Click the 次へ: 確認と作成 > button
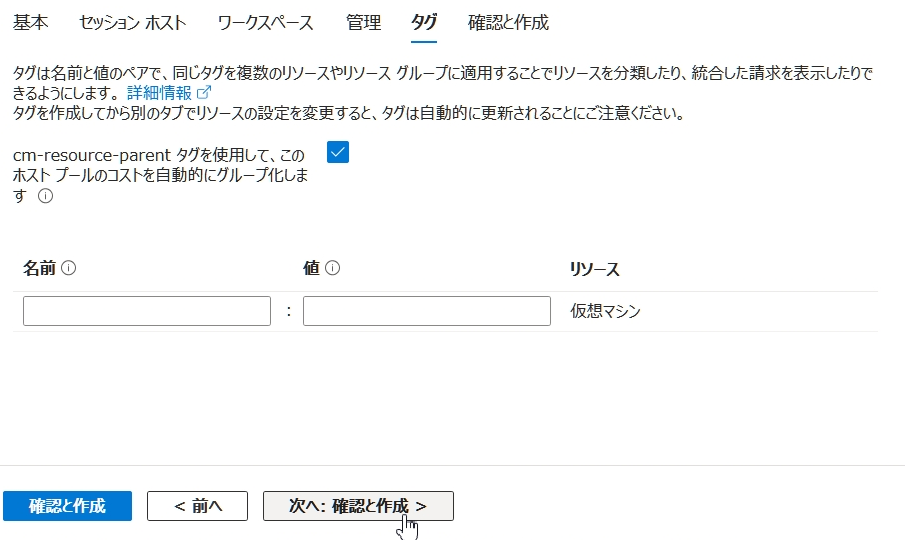The width and height of the screenshot is (905, 540). (358, 506)
